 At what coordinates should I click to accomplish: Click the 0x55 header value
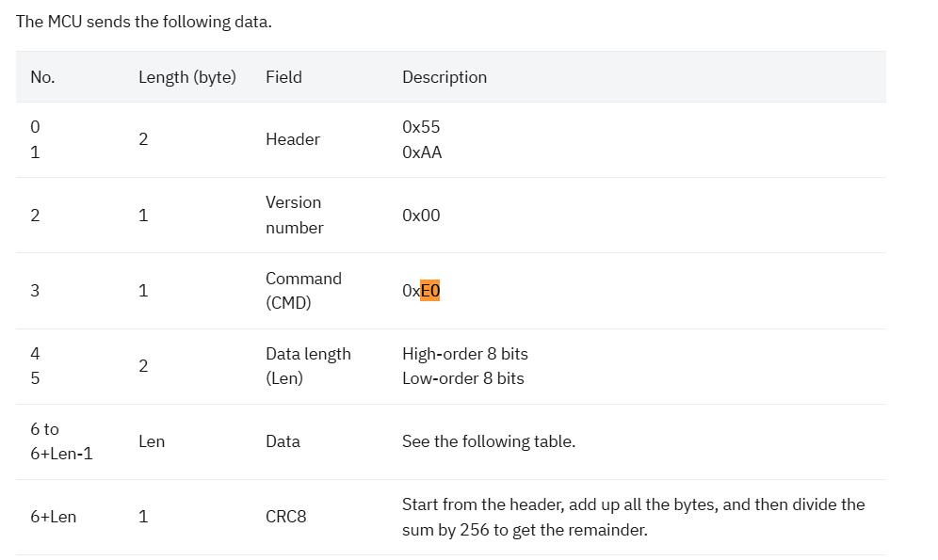[x=421, y=127]
